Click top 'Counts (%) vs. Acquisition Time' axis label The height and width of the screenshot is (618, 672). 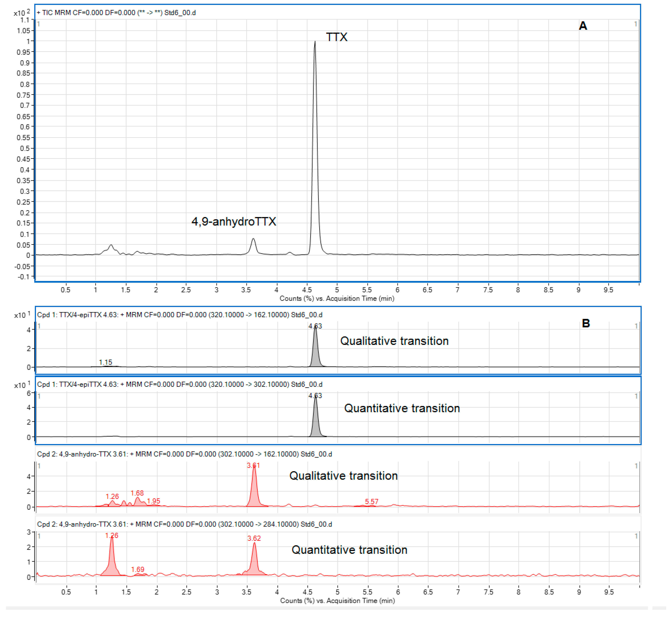337,298
